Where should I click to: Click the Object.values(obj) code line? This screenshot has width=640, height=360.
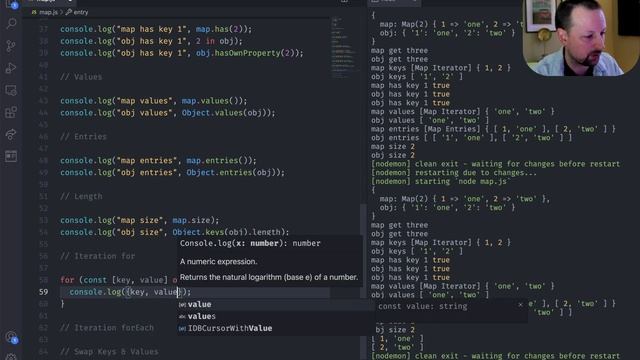(168, 113)
